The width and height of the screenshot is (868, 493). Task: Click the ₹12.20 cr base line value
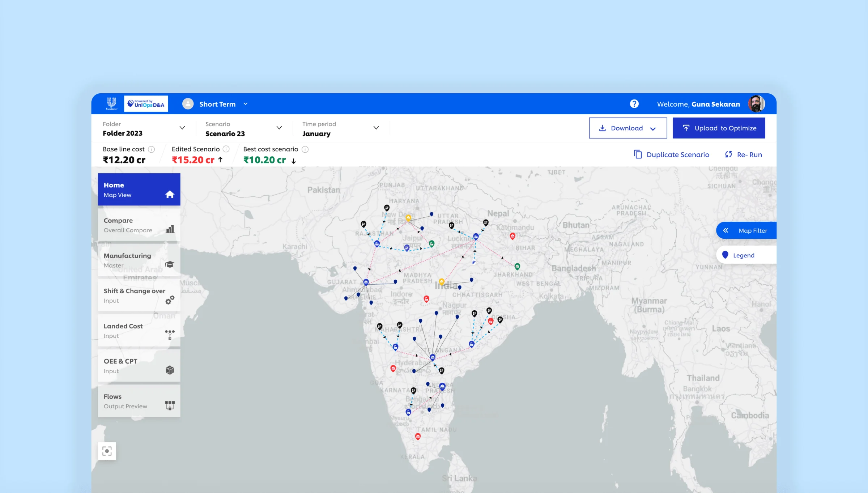click(124, 160)
